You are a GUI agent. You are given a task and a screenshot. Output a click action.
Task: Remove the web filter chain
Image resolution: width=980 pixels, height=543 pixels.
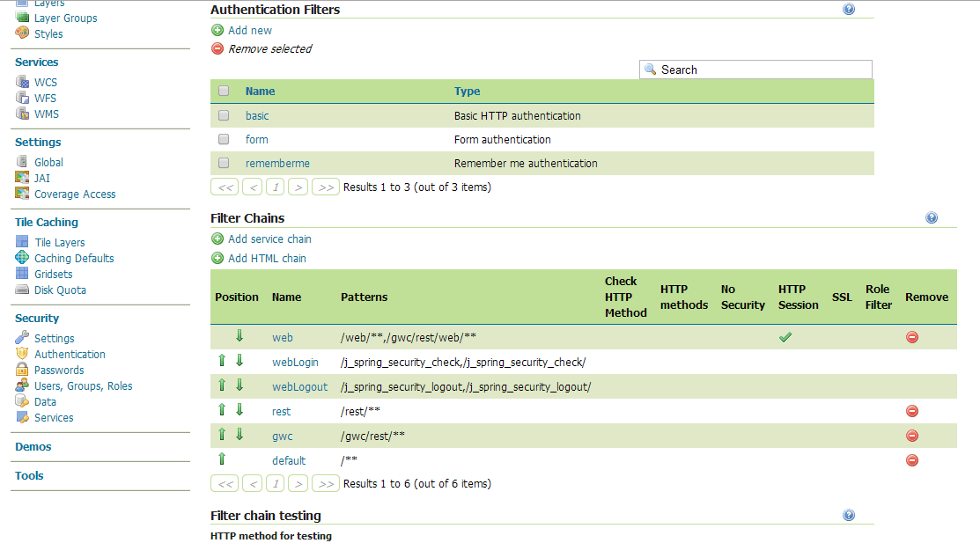[x=912, y=337]
